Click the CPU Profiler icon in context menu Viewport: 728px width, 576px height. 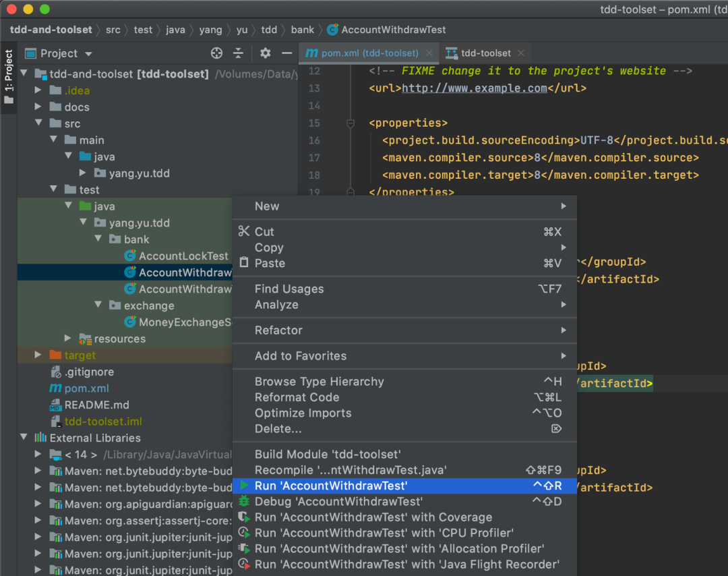pyautogui.click(x=244, y=533)
